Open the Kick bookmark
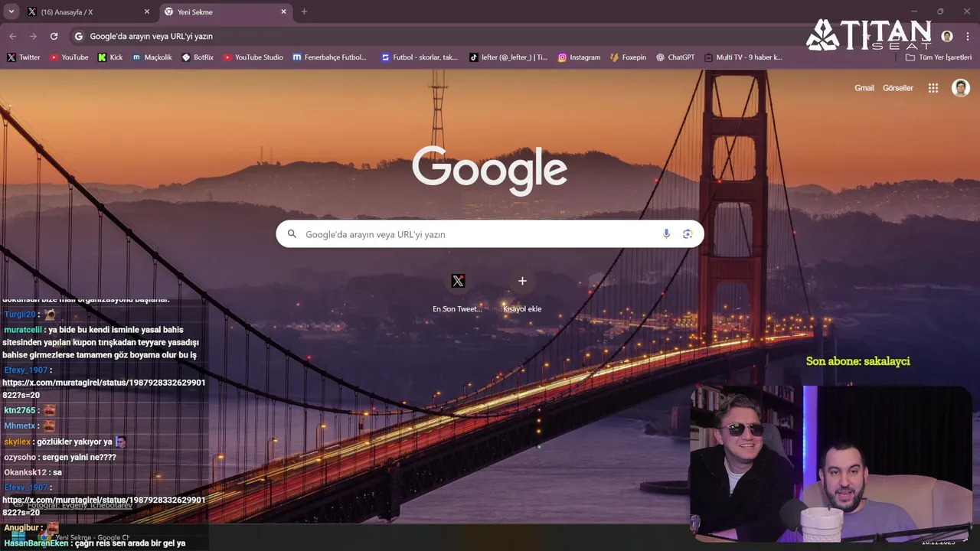Screen dimensions: 980x551 pyautogui.click(x=110, y=57)
